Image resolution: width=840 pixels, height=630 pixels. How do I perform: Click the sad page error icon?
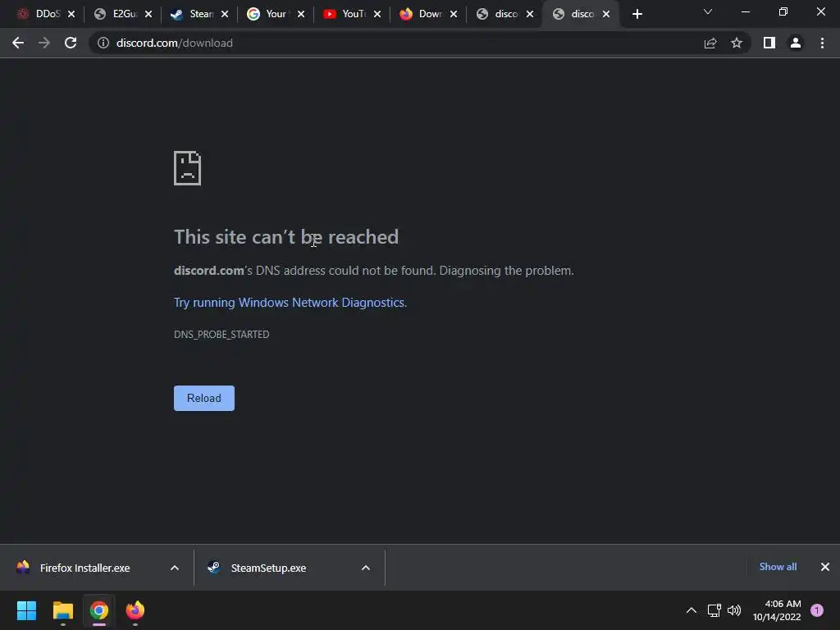coord(188,168)
